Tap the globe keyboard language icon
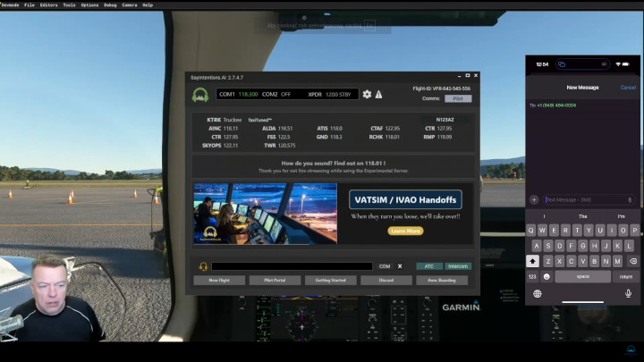Screen dimensions: 644x362 (x=538, y=293)
